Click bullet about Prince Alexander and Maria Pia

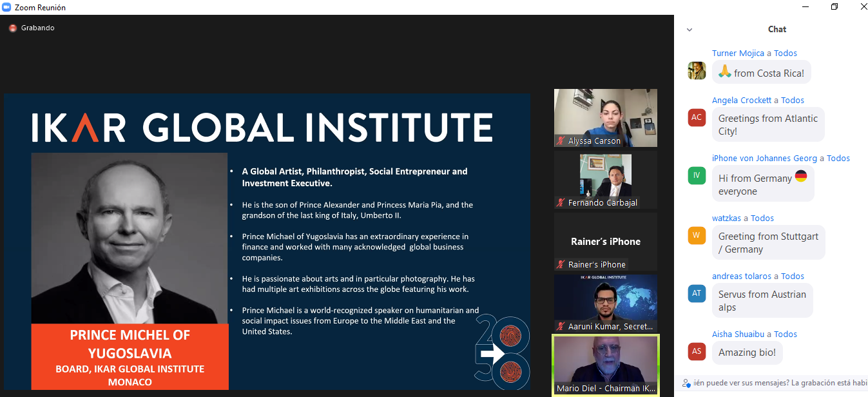358,210
